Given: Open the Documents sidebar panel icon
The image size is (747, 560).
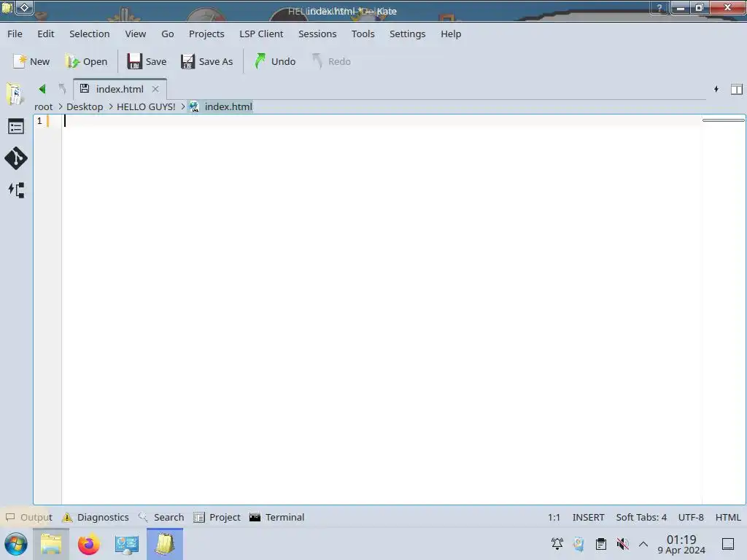Looking at the screenshot, I should click(x=15, y=94).
